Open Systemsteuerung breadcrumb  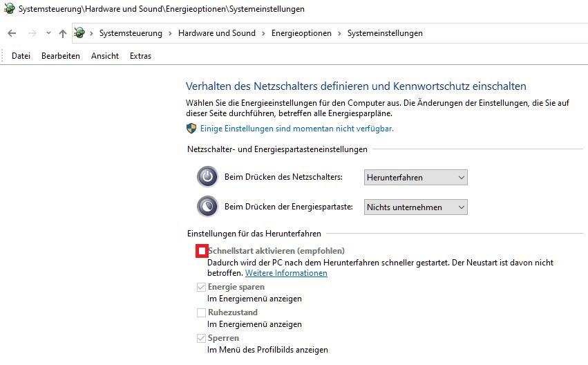[x=131, y=33]
